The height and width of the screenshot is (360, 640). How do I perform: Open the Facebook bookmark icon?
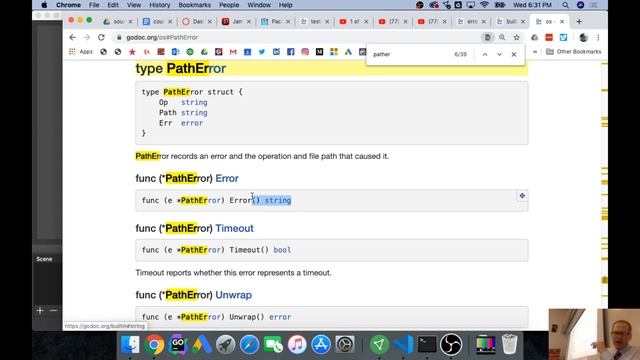tap(291, 51)
